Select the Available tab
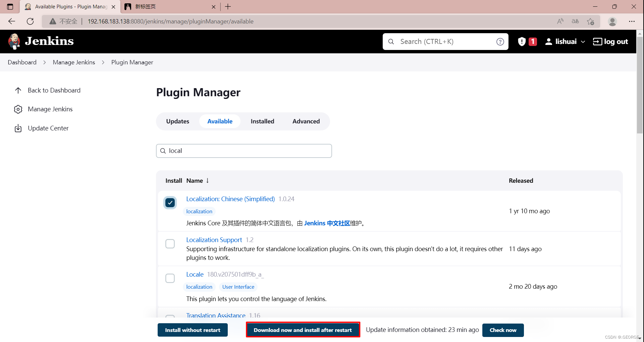This screenshot has width=644, height=342. coord(220,121)
